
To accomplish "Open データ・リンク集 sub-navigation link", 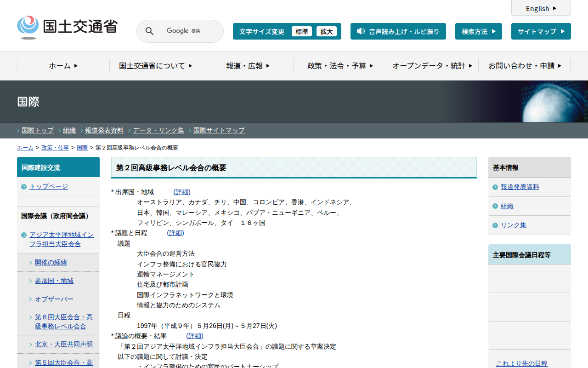I will pyautogui.click(x=158, y=130).
